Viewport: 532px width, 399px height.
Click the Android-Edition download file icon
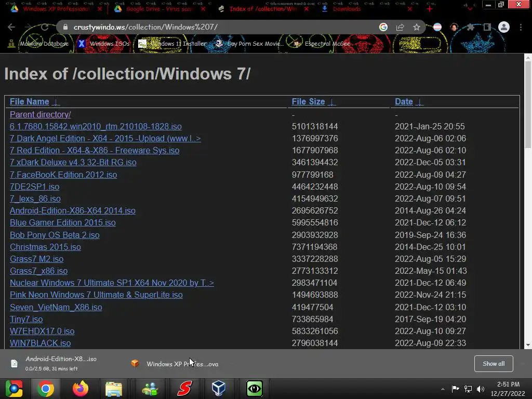[14, 364]
